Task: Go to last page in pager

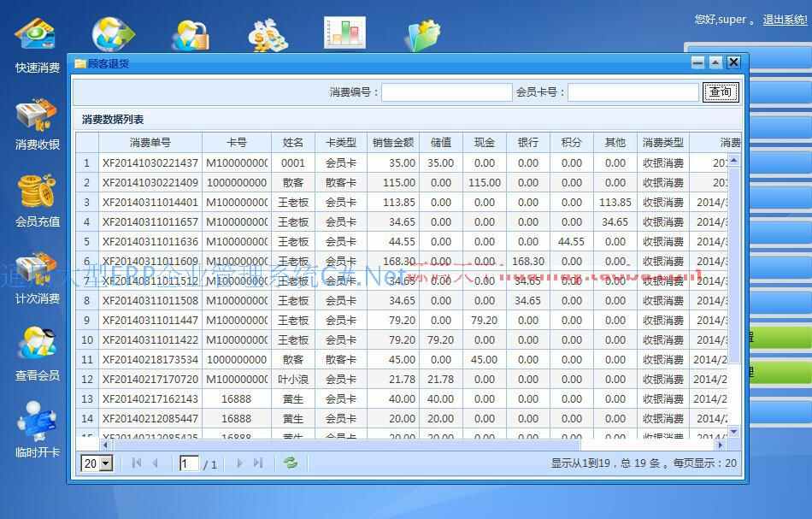Action: click(258, 463)
